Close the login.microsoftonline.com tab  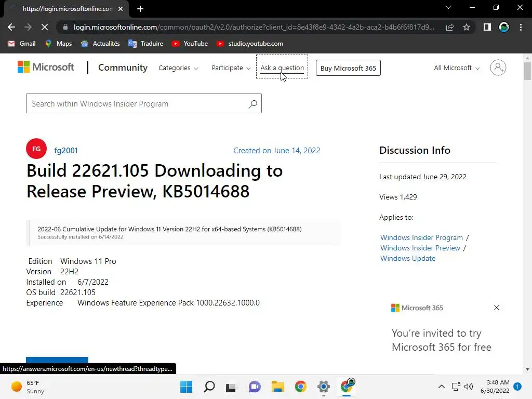click(121, 9)
